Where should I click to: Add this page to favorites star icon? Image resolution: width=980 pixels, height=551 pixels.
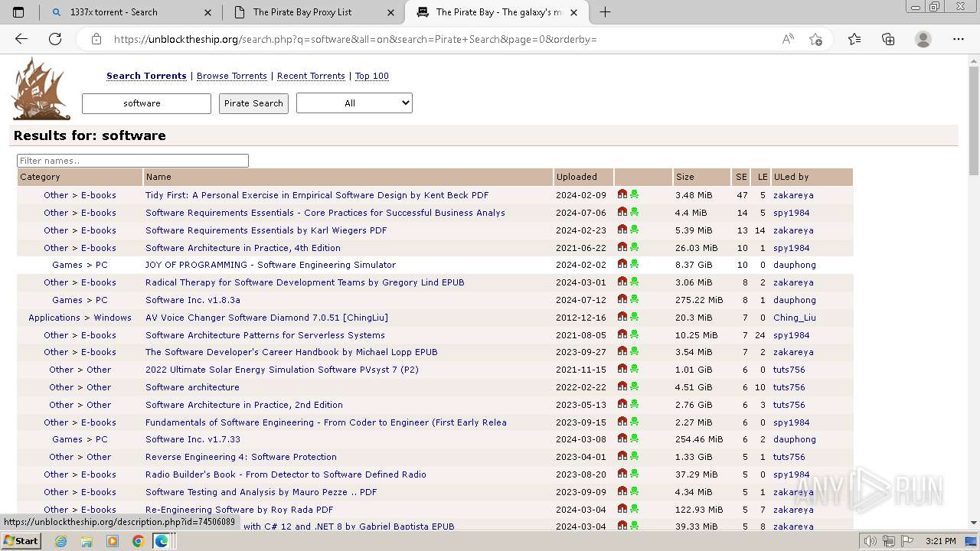815,39
